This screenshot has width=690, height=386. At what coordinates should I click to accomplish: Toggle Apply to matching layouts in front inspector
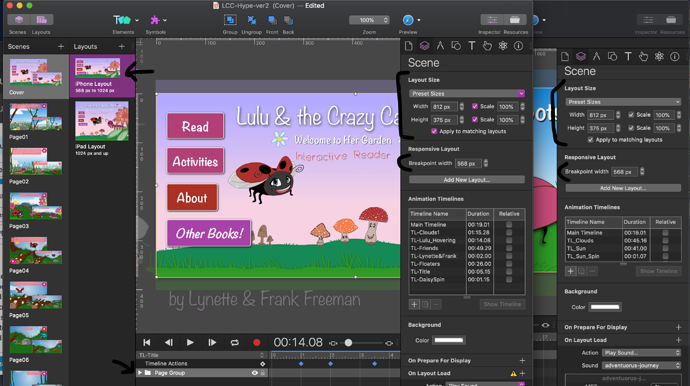(x=434, y=131)
